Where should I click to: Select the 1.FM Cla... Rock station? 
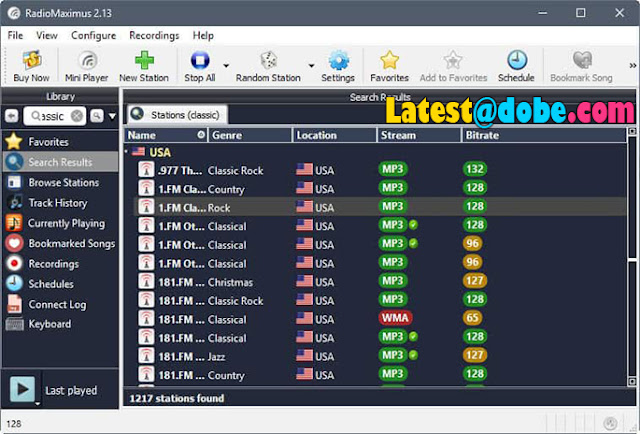tap(380, 207)
